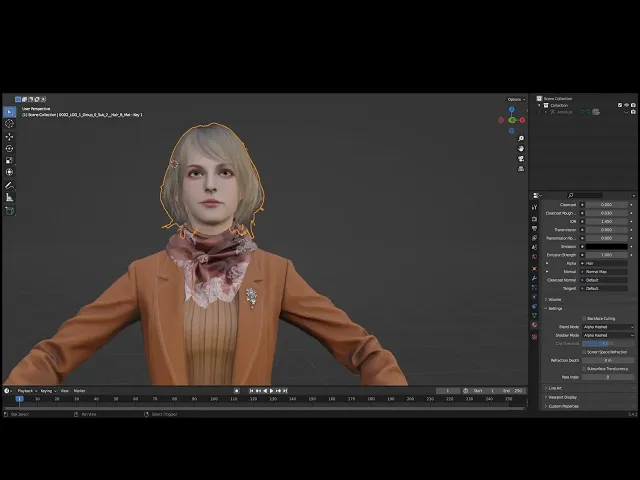Viewport: 640px width, 480px height.
Task: Enable Screen Space Refraction checkbox
Action: [x=584, y=352]
